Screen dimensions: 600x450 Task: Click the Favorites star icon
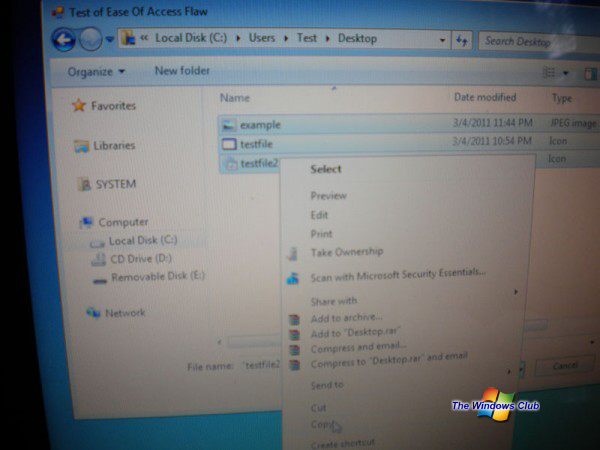79,105
